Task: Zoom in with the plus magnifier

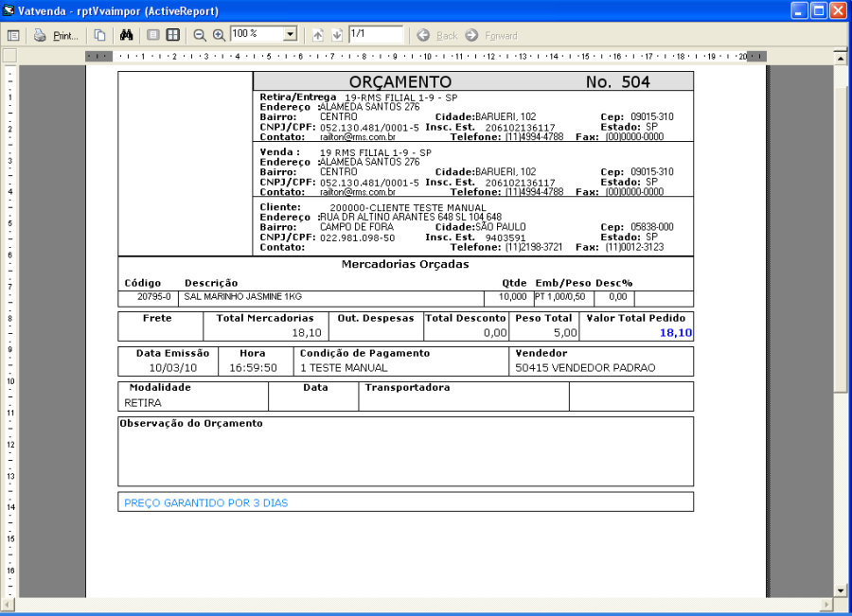Action: coord(219,36)
